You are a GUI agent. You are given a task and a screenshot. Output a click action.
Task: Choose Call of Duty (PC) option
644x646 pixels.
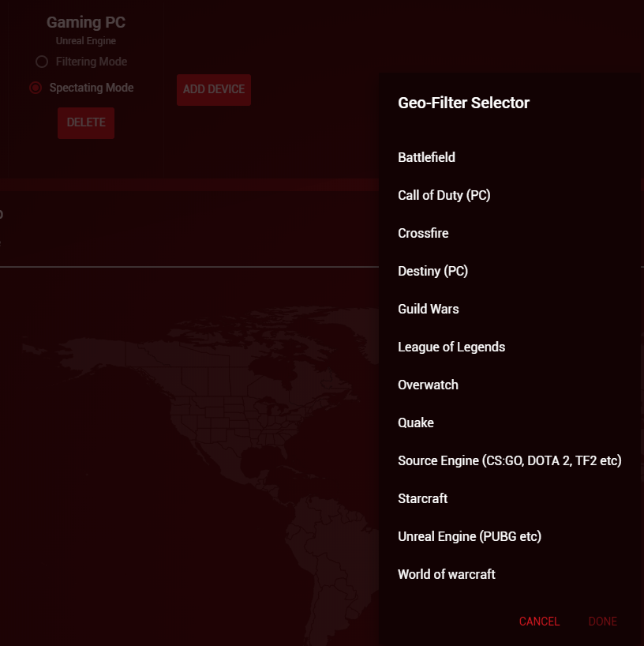click(444, 195)
